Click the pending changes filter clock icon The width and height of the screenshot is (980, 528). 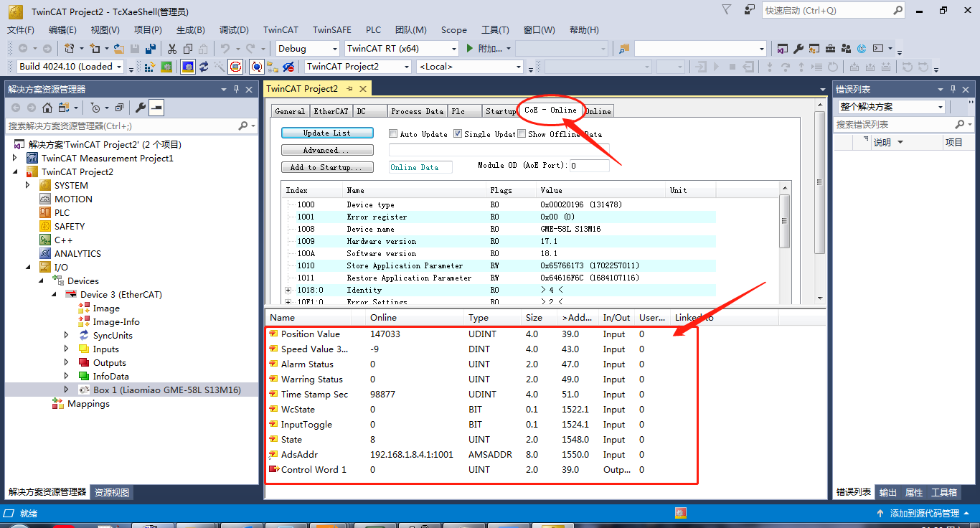[x=95, y=108]
